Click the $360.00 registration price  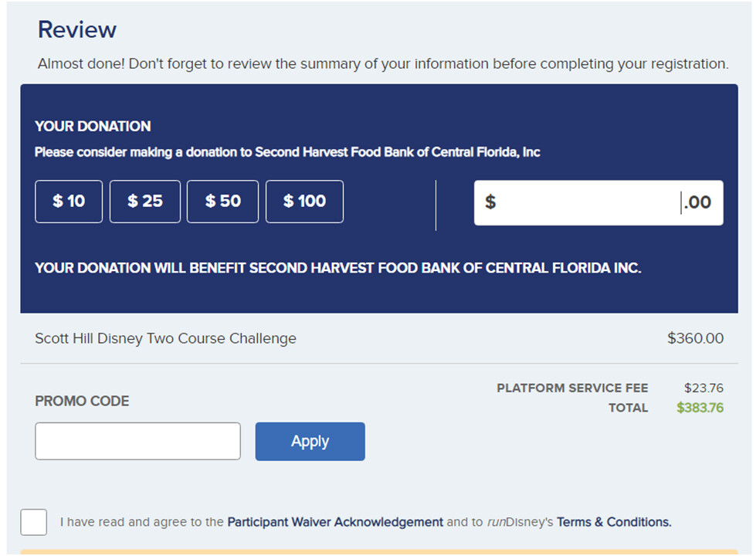pos(695,338)
